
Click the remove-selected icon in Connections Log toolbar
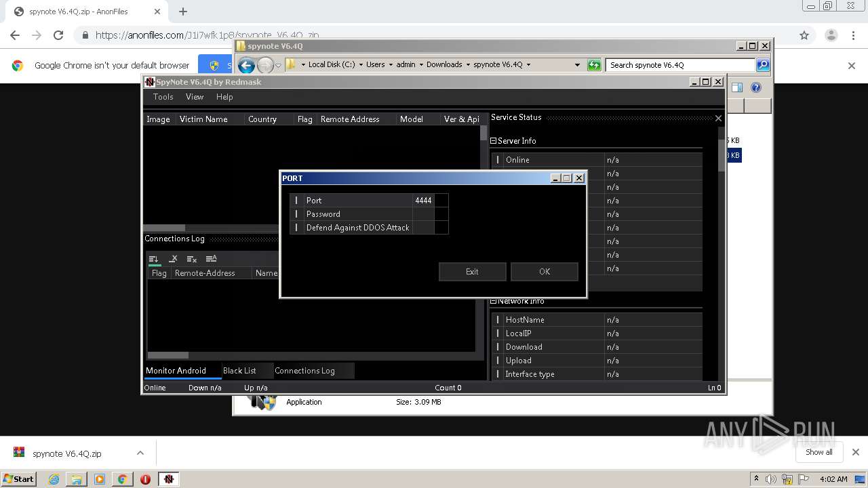[173, 259]
